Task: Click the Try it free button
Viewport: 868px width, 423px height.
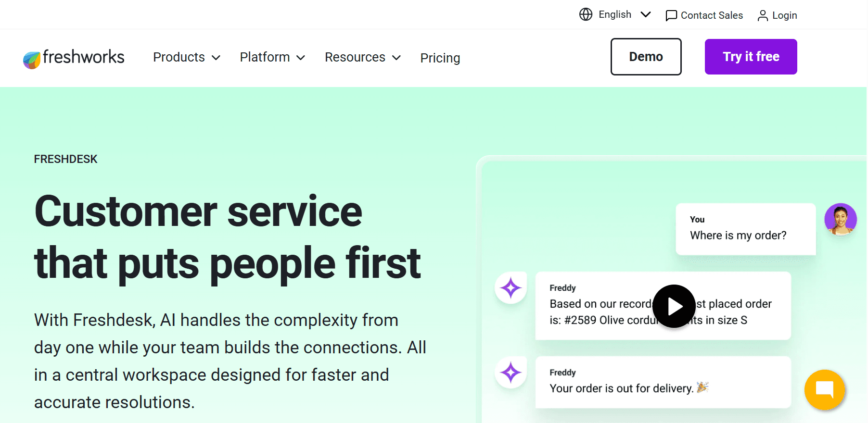Action: coord(751,57)
